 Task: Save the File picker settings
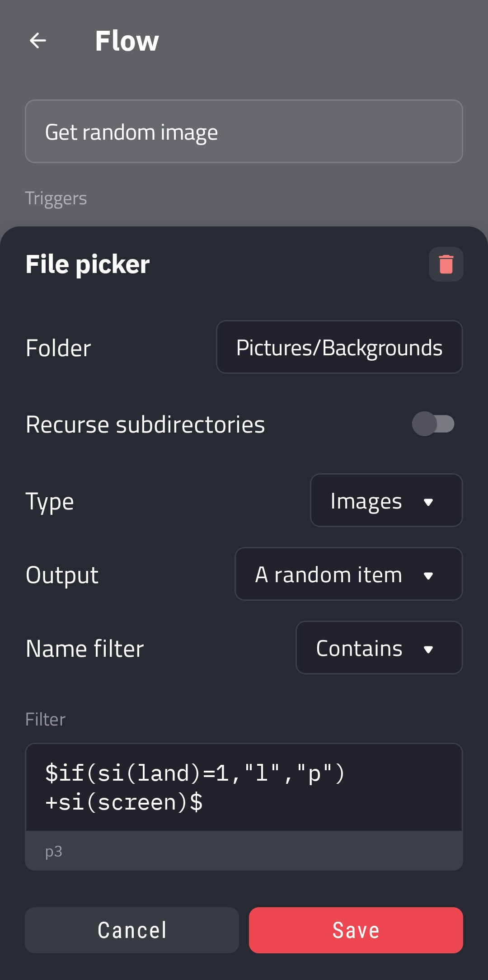[356, 930]
